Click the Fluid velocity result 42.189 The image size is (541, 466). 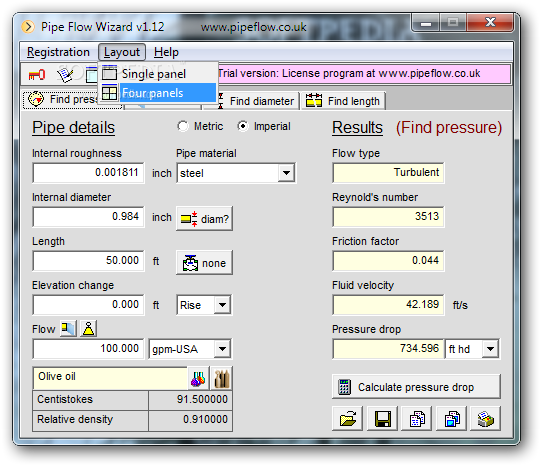coord(388,305)
